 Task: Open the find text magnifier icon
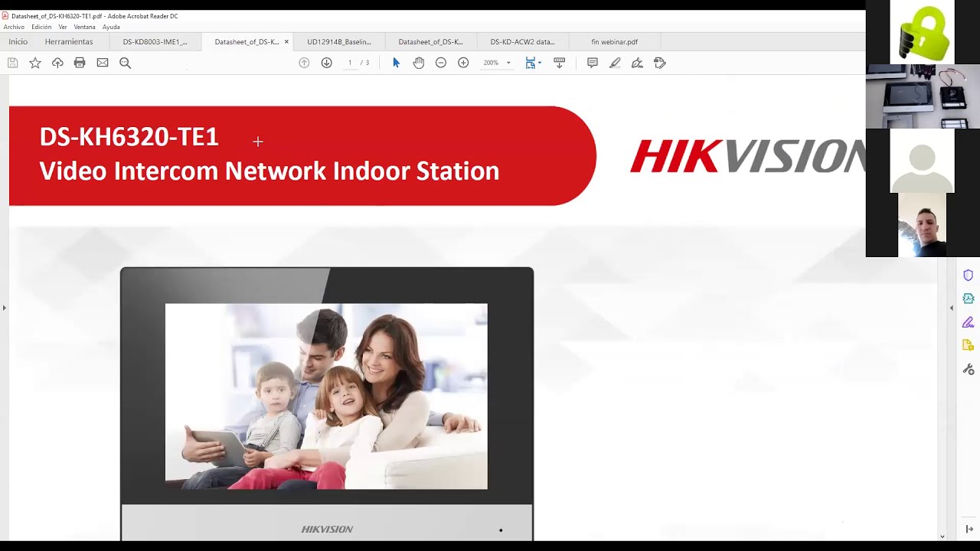126,63
